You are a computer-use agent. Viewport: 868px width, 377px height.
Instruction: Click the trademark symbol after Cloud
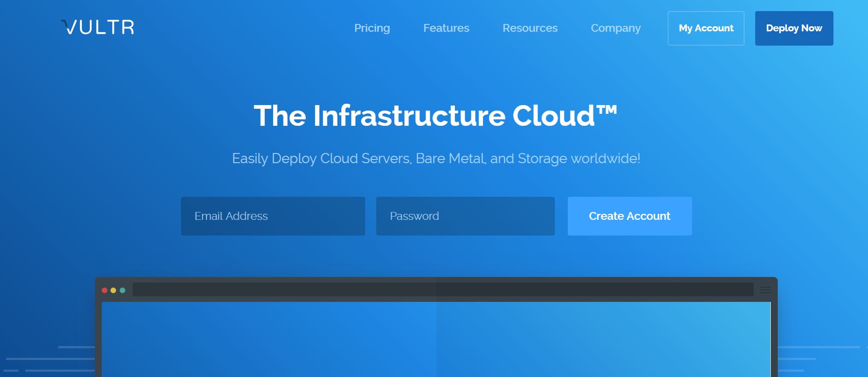(606, 110)
